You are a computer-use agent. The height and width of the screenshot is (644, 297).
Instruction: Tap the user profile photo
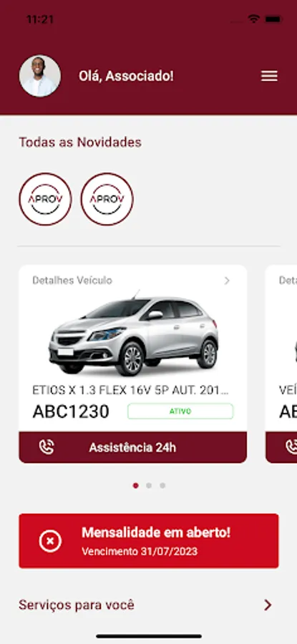pos(40,76)
